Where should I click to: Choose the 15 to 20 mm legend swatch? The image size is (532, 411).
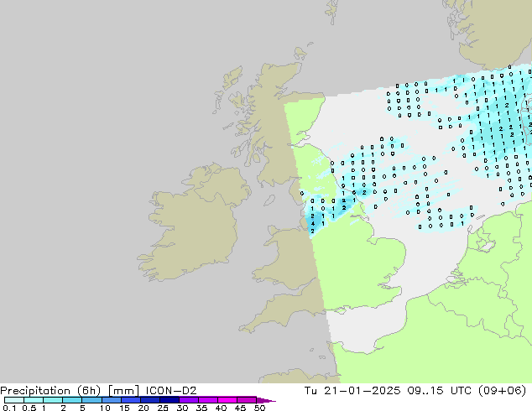(130, 400)
